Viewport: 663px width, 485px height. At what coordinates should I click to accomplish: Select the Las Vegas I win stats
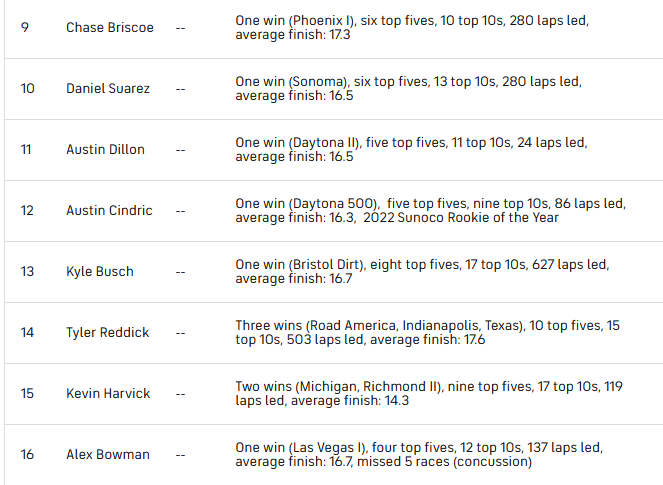[x=416, y=454]
